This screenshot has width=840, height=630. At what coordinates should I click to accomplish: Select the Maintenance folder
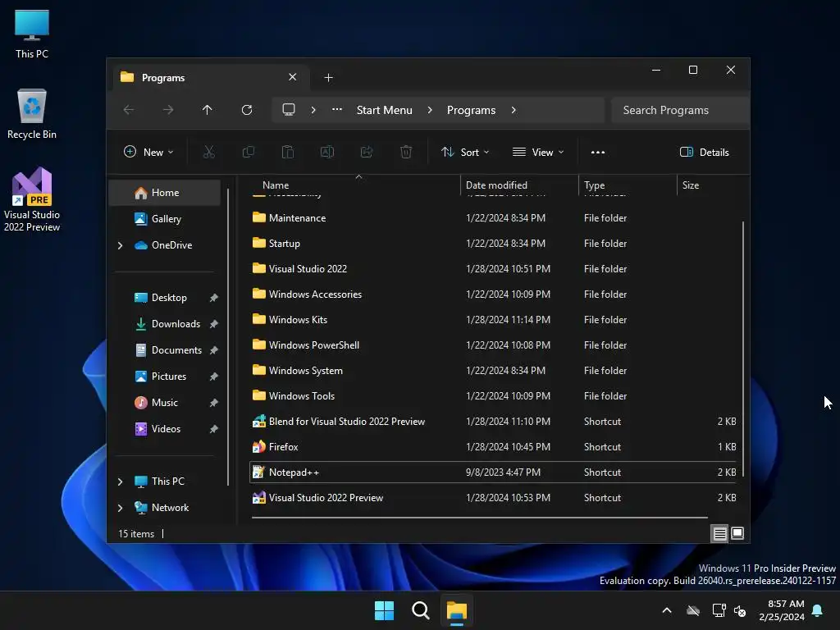[x=493, y=218]
